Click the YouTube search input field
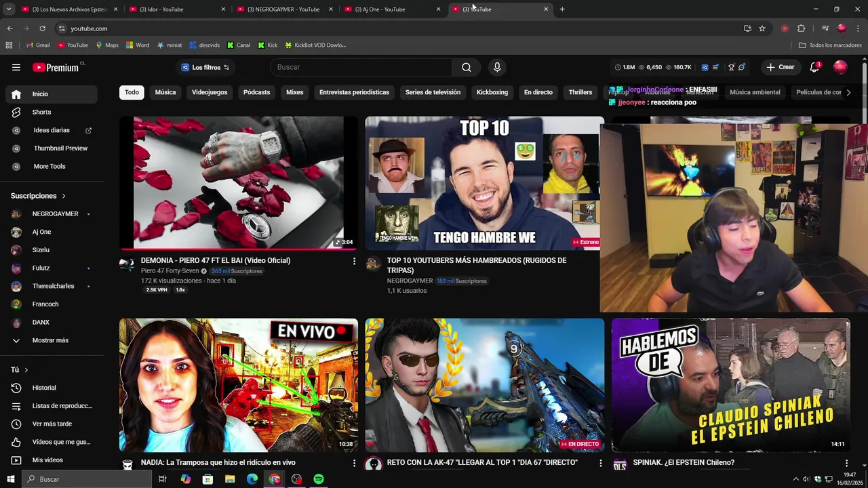This screenshot has height=488, width=868. [x=361, y=67]
